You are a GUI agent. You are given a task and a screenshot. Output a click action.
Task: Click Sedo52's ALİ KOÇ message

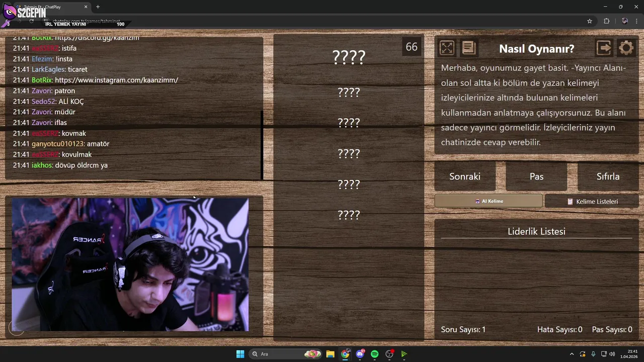[48, 101]
